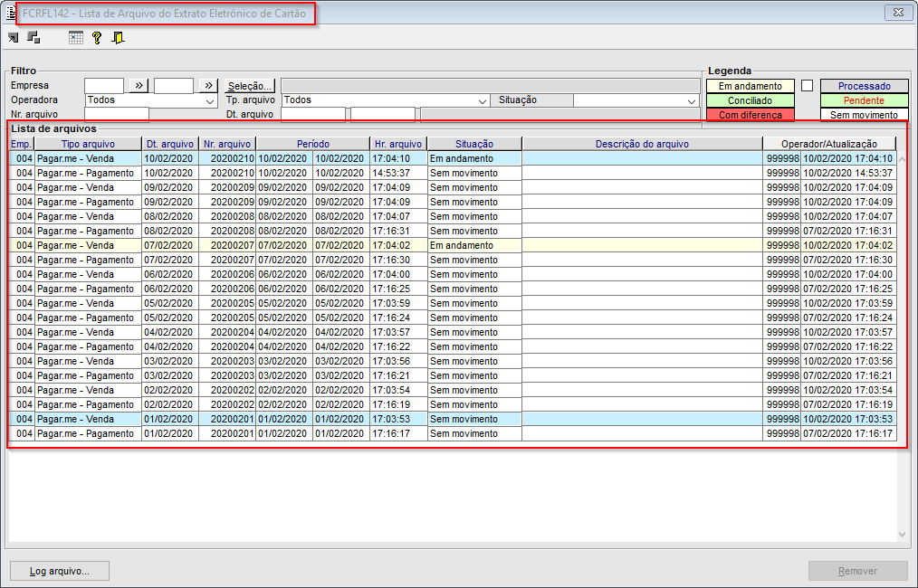Image resolution: width=918 pixels, height=588 pixels.
Task: Click the yellow exit door icon
Action: coord(119,38)
